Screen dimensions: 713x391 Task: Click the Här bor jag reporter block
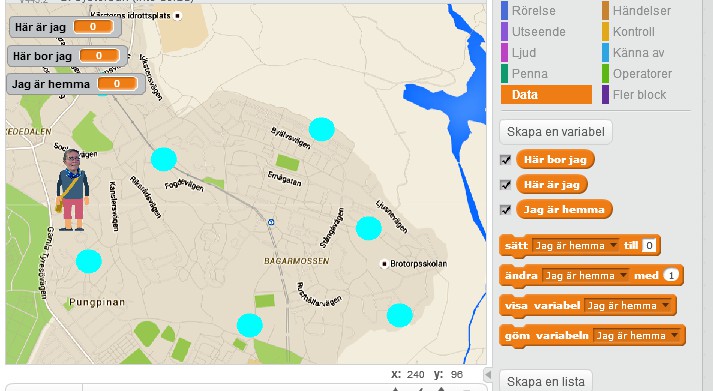pos(555,160)
